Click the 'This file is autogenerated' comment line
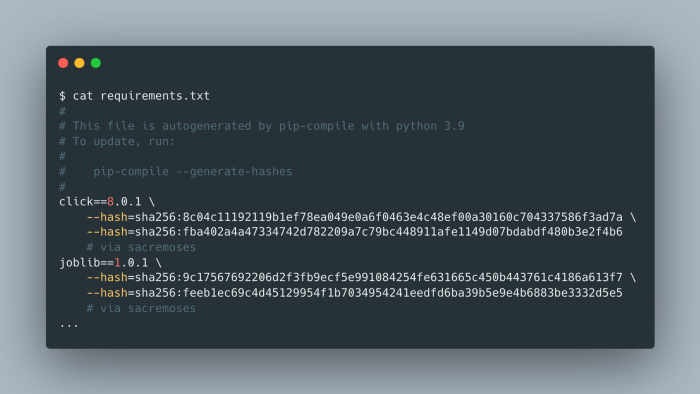The width and height of the screenshot is (700, 394). [x=262, y=126]
